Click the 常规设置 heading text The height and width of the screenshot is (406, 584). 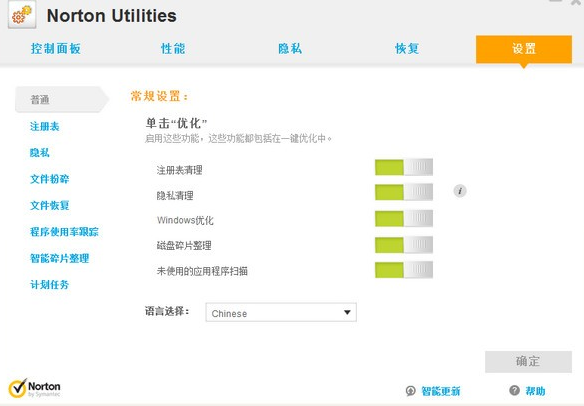pos(159,96)
